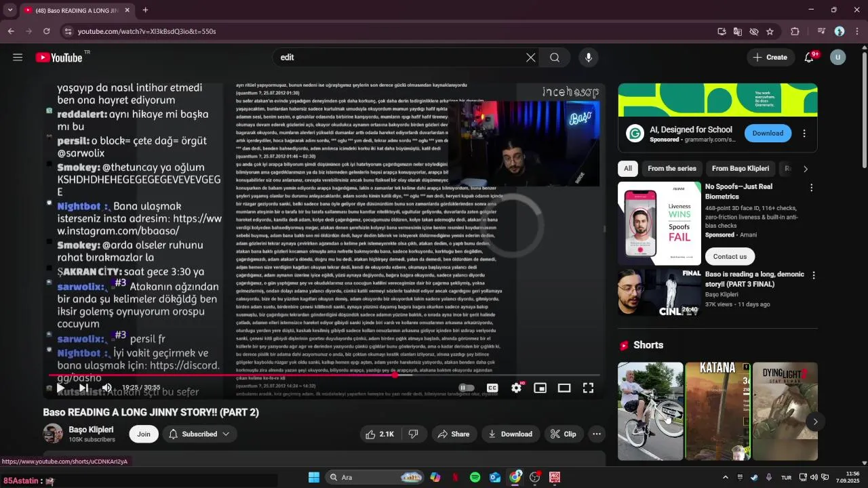Click the Join channel button
Viewport: 868px width, 488px height.
click(x=144, y=434)
